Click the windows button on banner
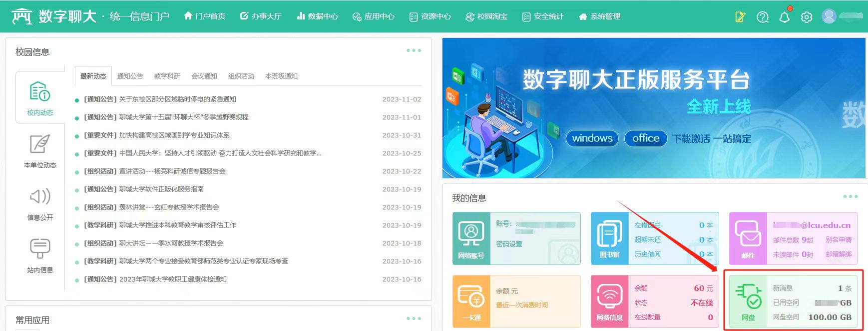Screen dimensions: 868x331 tap(592, 138)
